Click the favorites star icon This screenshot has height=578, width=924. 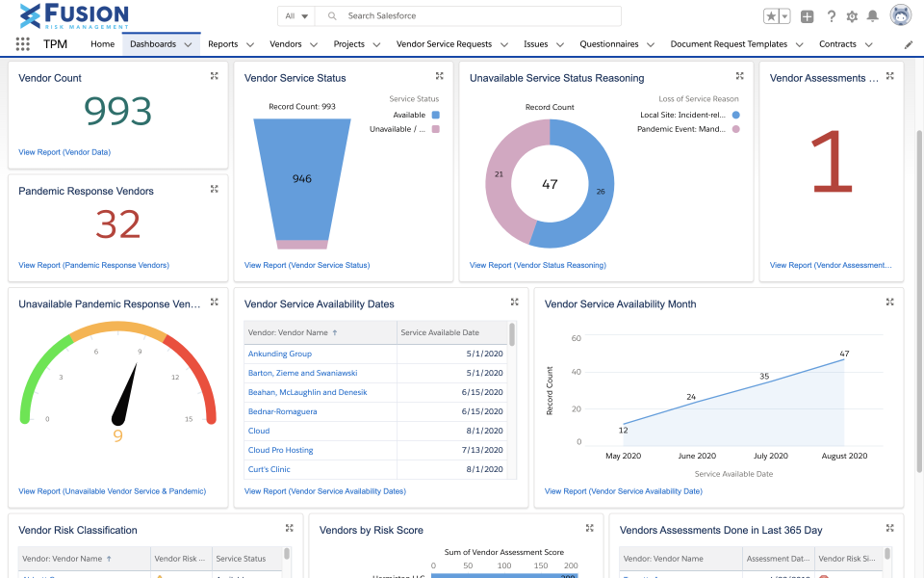pyautogui.click(x=770, y=16)
